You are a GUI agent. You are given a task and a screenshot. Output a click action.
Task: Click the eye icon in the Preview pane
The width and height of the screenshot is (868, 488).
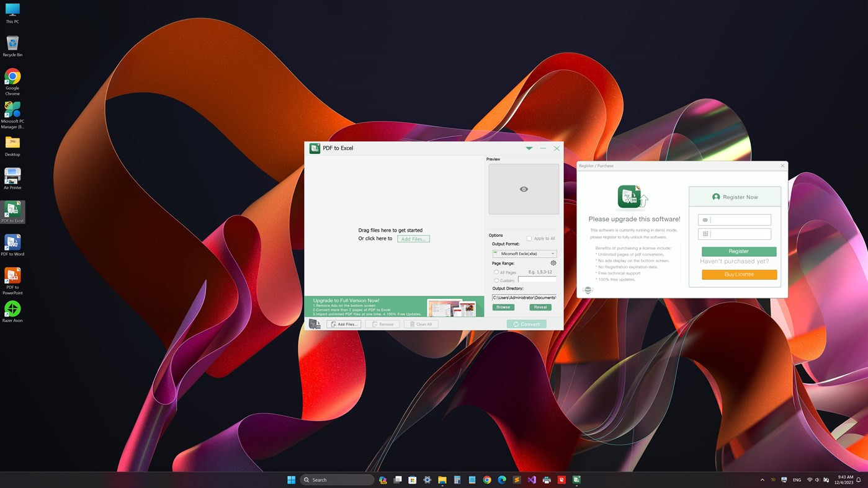click(524, 189)
